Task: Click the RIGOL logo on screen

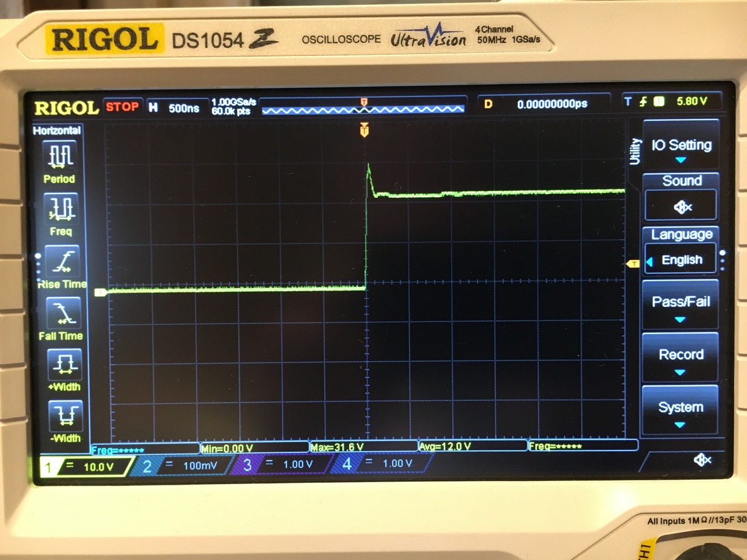Action: tap(66, 108)
